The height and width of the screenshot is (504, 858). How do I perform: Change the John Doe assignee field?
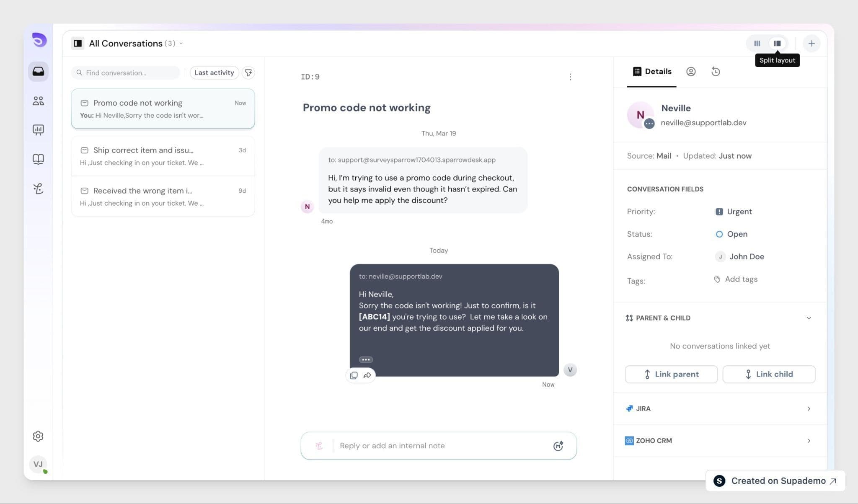pos(740,257)
